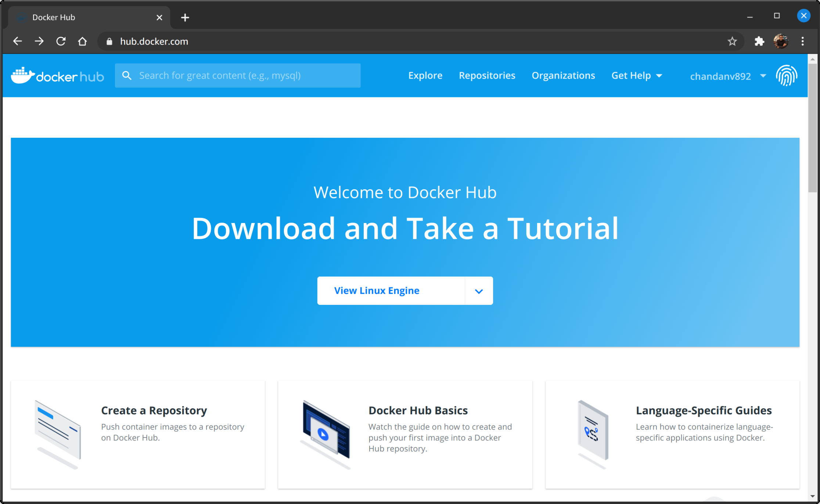Viewport: 820px width, 504px height.
Task: Open the Get Help dropdown
Action: [636, 75]
